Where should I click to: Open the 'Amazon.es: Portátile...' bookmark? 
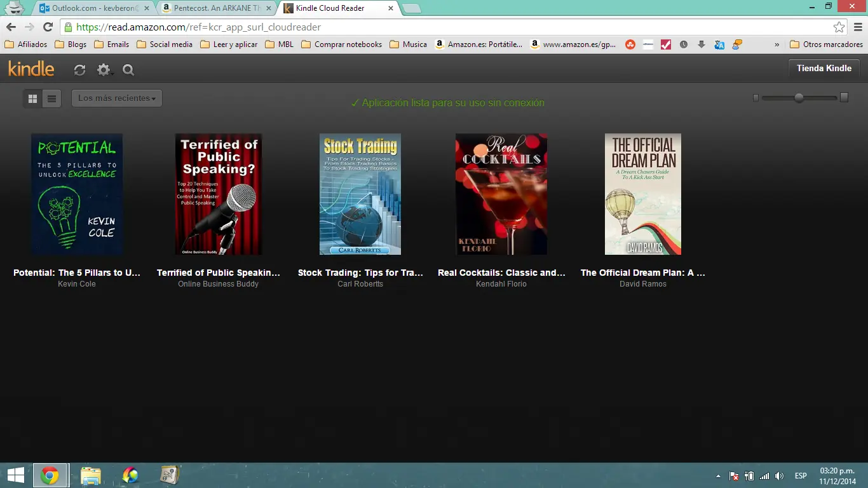pyautogui.click(x=478, y=44)
